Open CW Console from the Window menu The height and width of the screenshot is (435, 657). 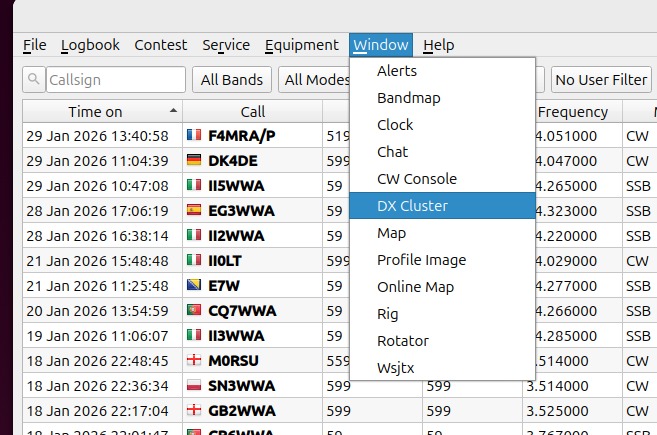tap(416, 179)
